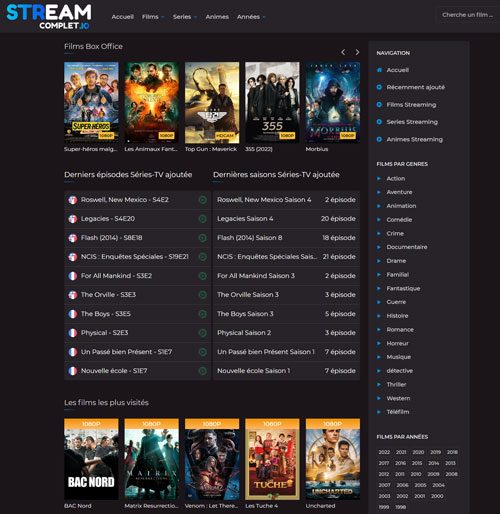Viewport: 500px width, 514px height.
Task: Open Les Animaux Fantastiques poster
Action: click(x=152, y=103)
